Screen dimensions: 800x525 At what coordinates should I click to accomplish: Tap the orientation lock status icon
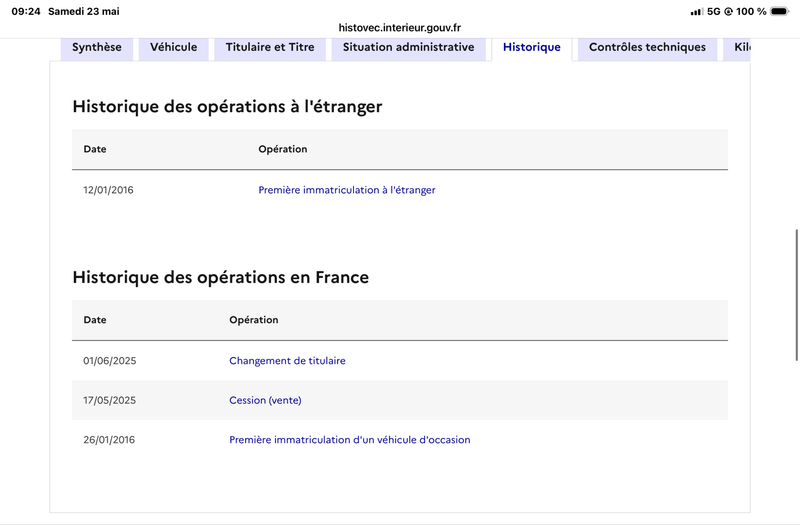[x=729, y=11]
